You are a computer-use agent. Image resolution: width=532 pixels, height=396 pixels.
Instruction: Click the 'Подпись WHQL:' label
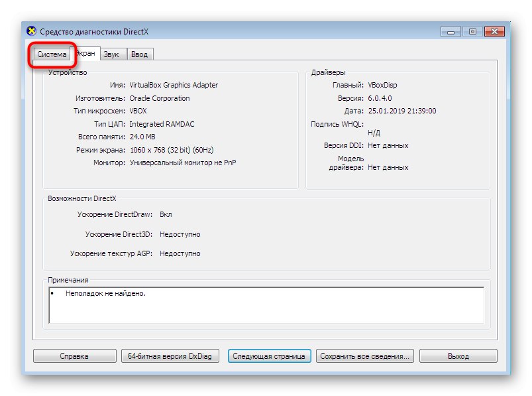(337, 124)
